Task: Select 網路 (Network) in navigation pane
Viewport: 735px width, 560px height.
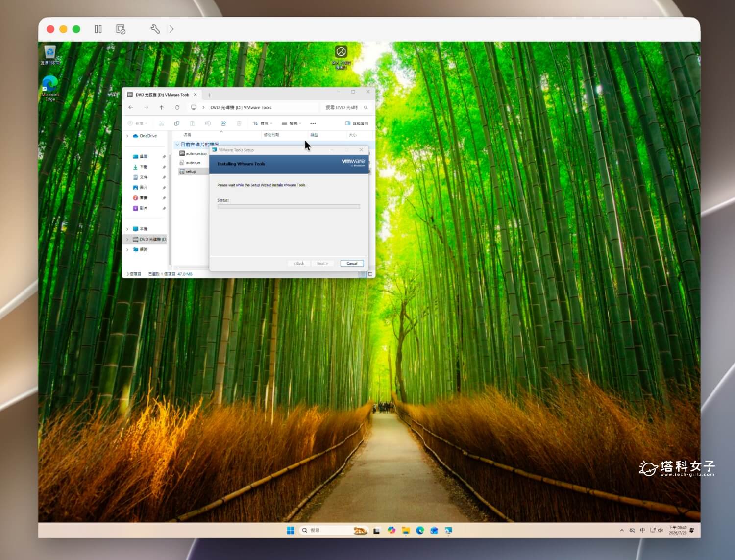Action: pyautogui.click(x=141, y=250)
